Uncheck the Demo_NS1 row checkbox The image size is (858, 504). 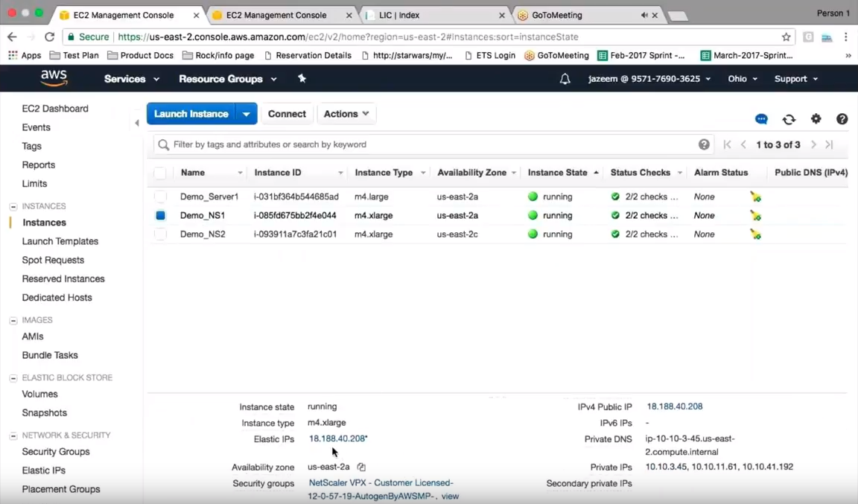(x=160, y=216)
